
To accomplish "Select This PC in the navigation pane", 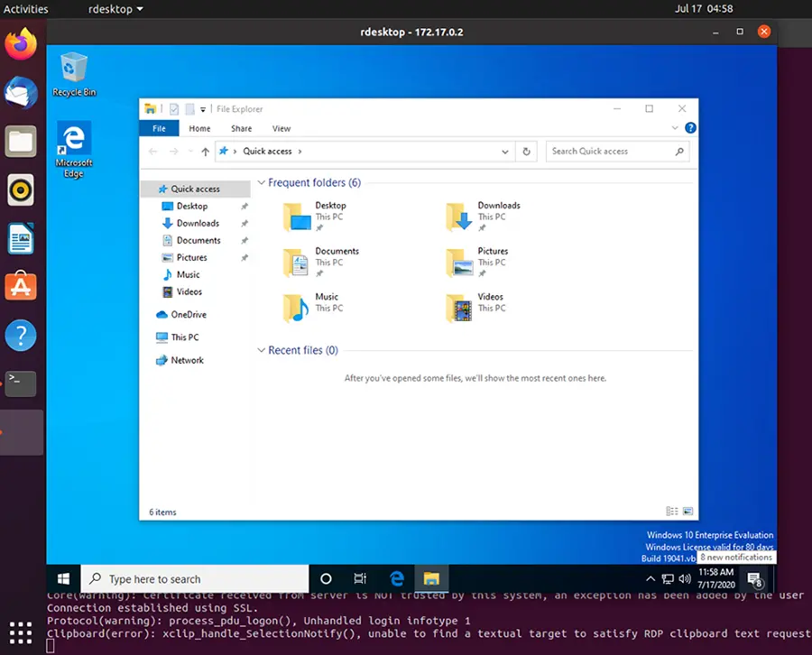I will pyautogui.click(x=185, y=337).
